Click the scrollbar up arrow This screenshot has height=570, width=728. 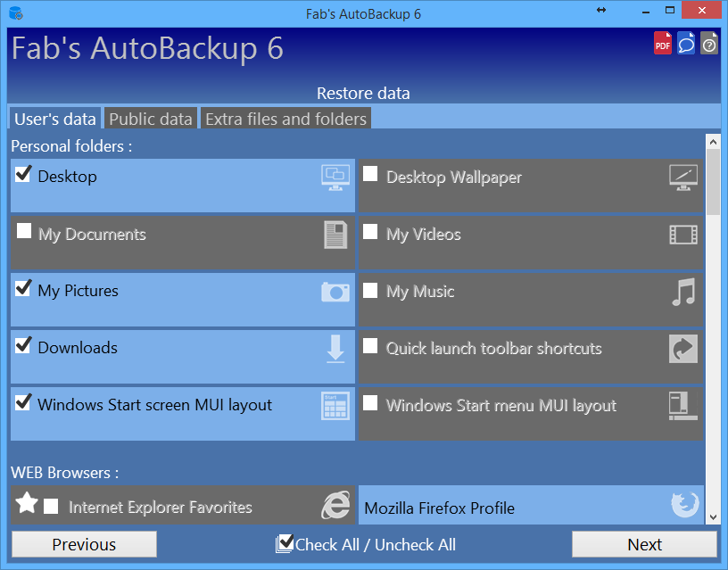click(713, 142)
